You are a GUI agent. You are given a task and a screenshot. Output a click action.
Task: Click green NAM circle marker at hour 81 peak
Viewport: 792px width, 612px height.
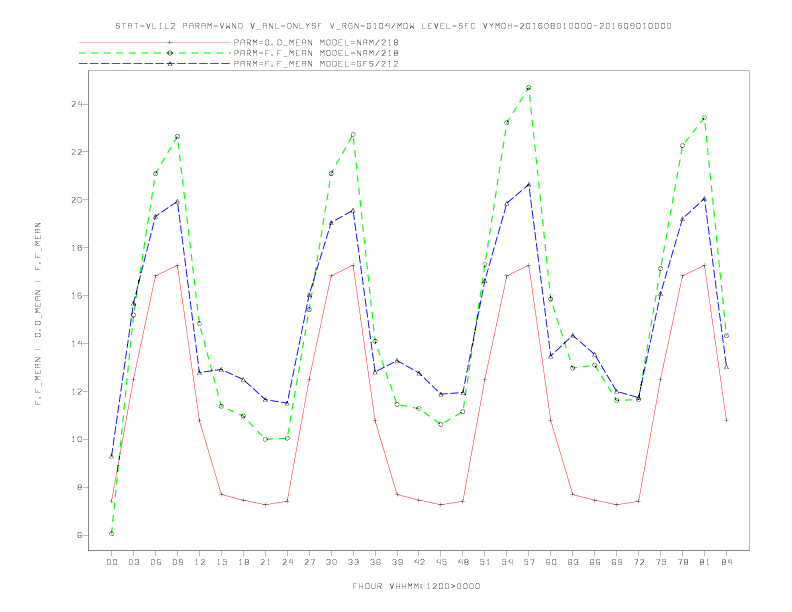tap(704, 118)
